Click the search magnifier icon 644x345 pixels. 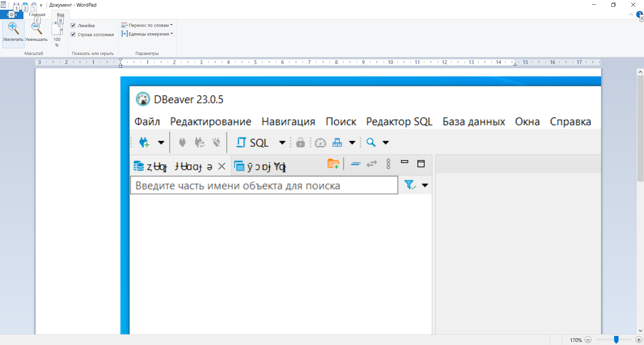point(371,142)
